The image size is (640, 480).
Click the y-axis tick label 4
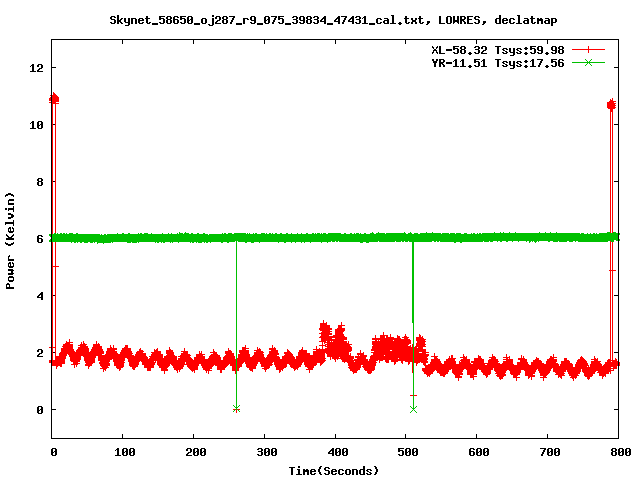point(40,296)
